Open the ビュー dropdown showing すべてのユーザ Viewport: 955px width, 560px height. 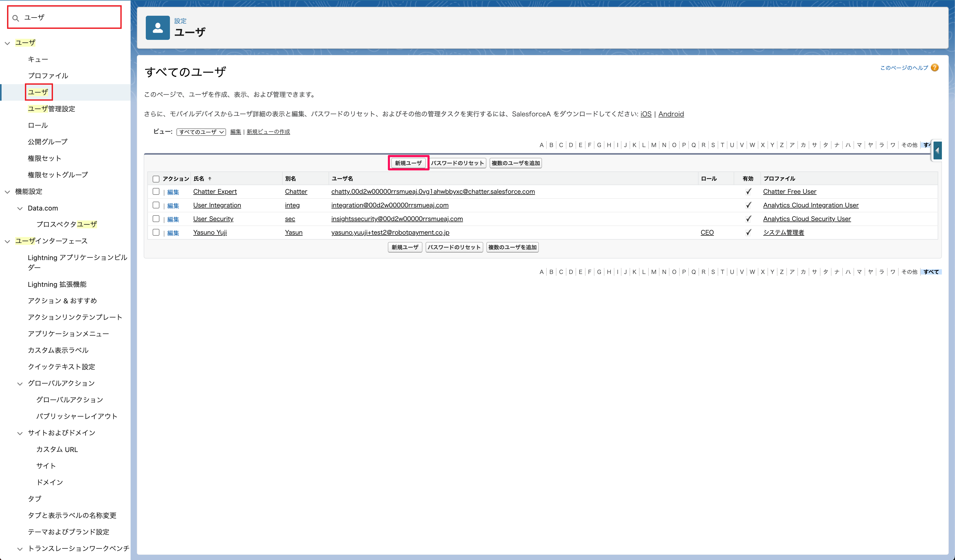pos(201,132)
